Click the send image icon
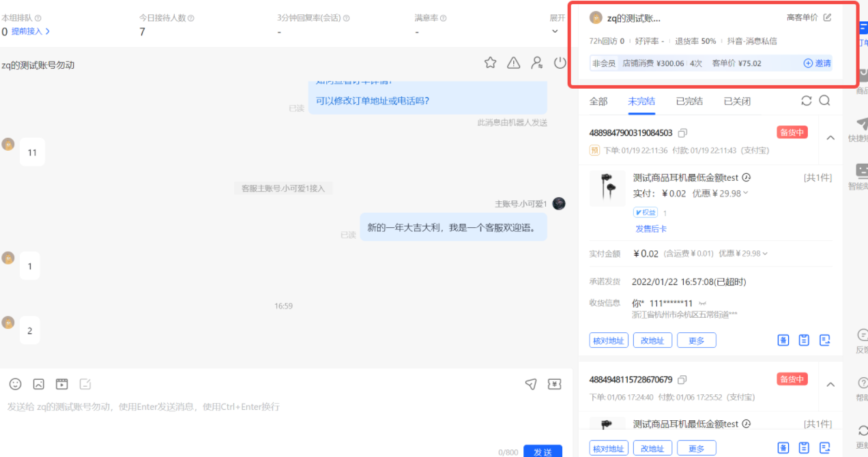Screen dimensions: 868x457 pos(39,384)
